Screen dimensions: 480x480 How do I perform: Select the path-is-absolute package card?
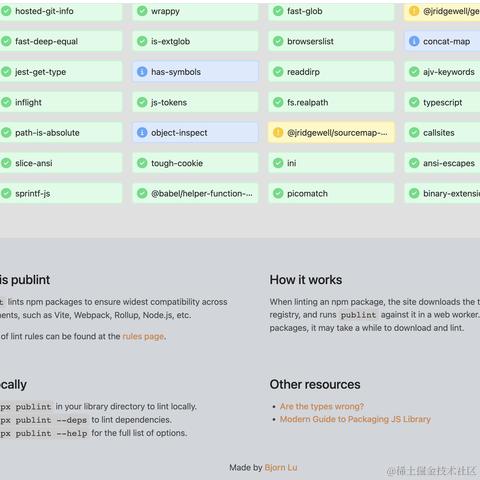point(61,133)
